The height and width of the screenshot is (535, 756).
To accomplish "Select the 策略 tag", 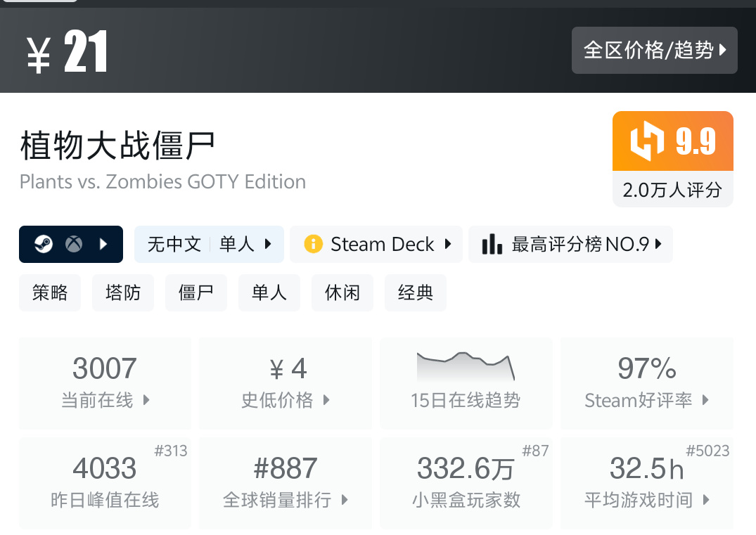I will pos(50,292).
